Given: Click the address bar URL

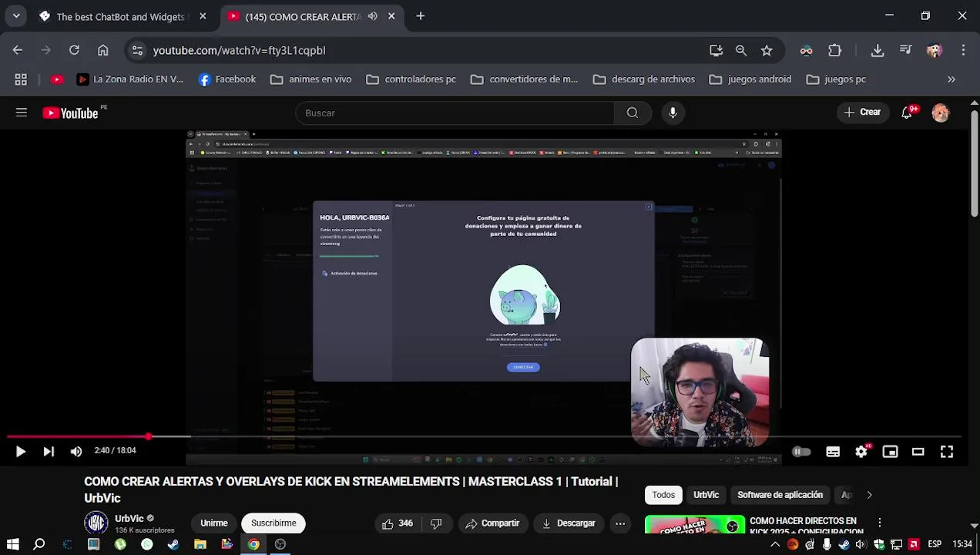Looking at the screenshot, I should [239, 50].
